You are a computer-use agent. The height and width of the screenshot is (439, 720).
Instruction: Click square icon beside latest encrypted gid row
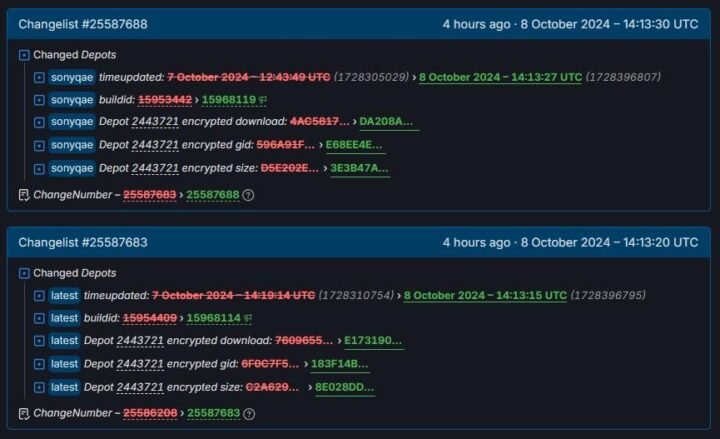(x=39, y=364)
